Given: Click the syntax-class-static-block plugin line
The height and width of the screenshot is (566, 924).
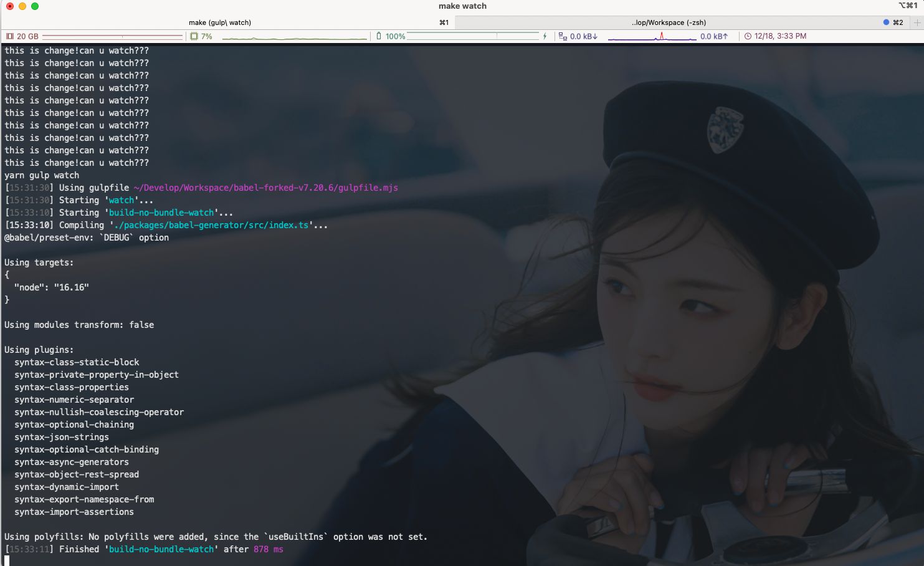Looking at the screenshot, I should (77, 362).
